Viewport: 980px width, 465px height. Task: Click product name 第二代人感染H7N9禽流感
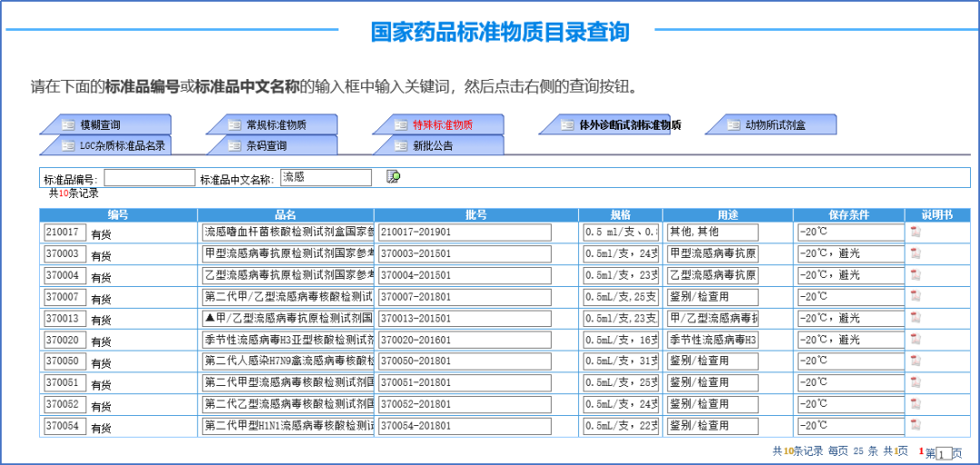(x=289, y=361)
